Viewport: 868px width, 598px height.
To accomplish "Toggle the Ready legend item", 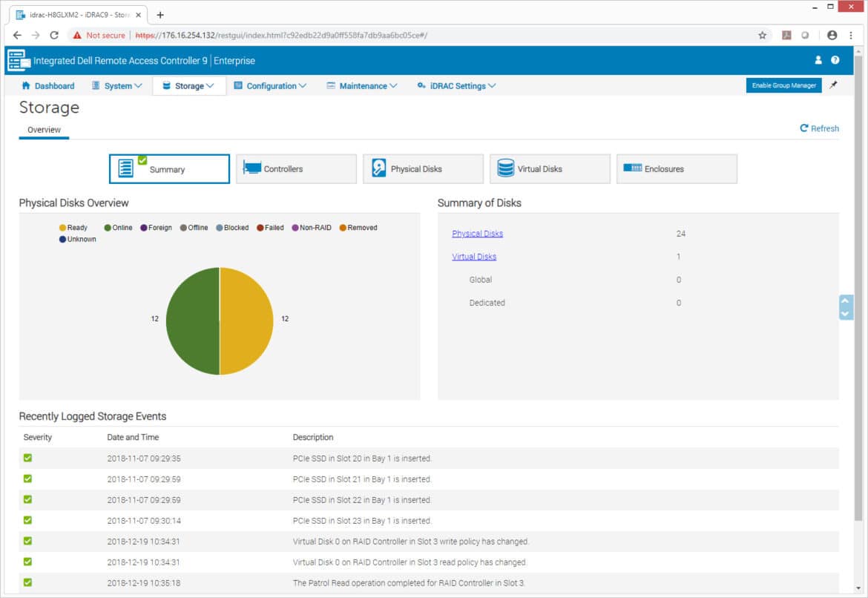I will pyautogui.click(x=73, y=228).
